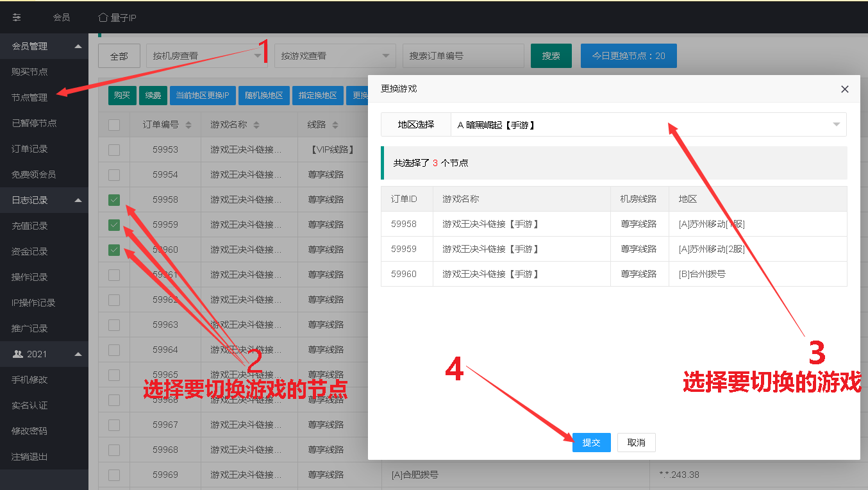Screen dimensions: 868x490
Task: Click the blue 提交 button
Action: (x=591, y=443)
